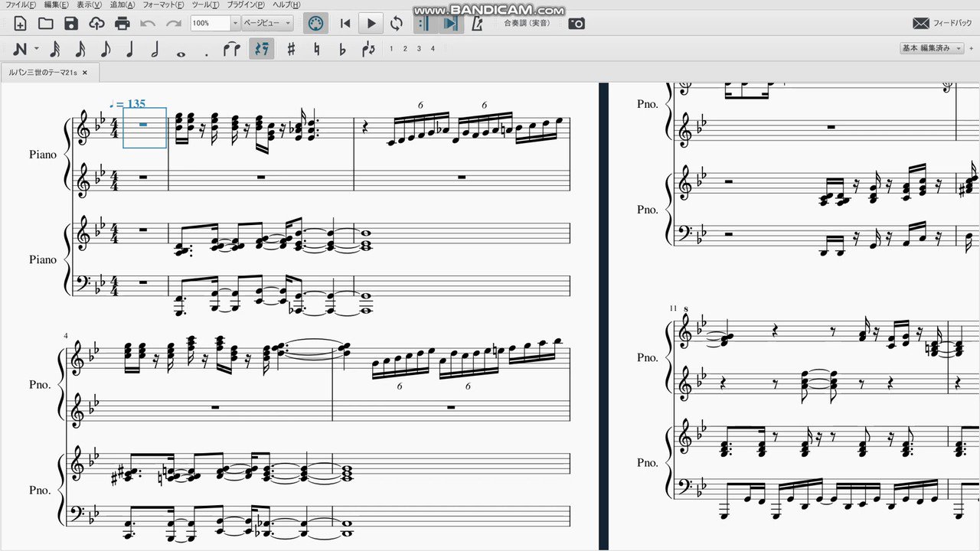Select the quarter note duration

(130, 50)
